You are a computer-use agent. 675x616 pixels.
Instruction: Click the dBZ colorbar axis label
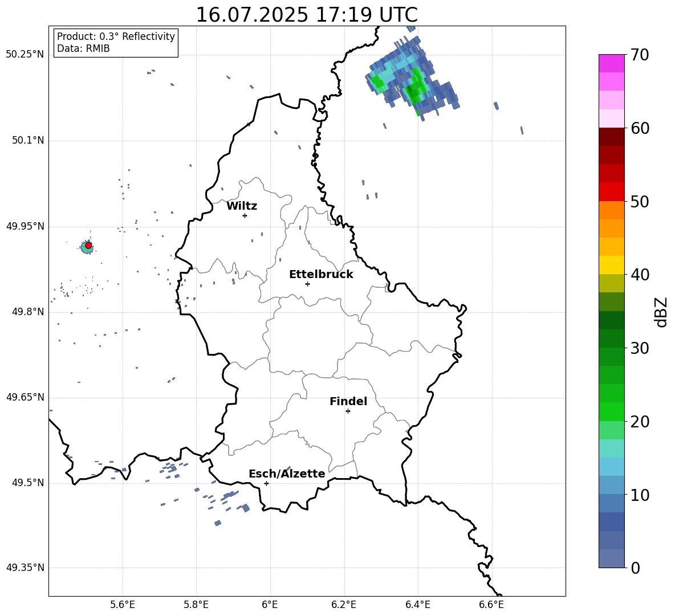[x=662, y=312]
